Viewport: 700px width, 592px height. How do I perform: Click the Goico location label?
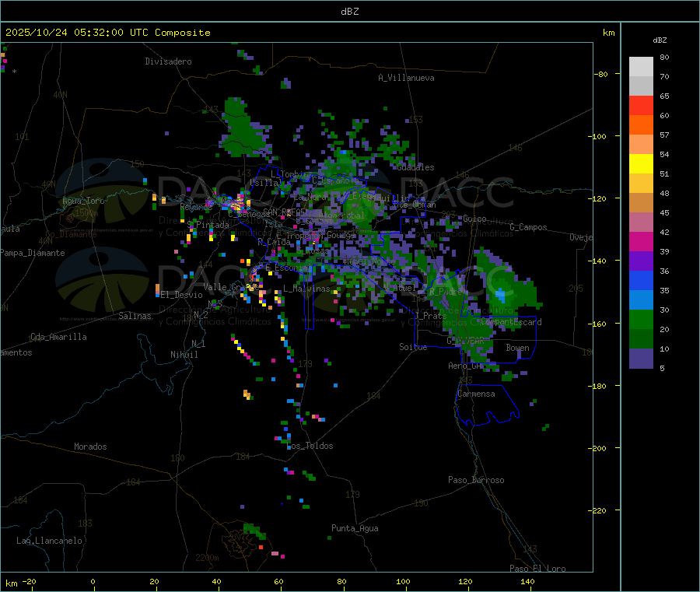tap(474, 219)
